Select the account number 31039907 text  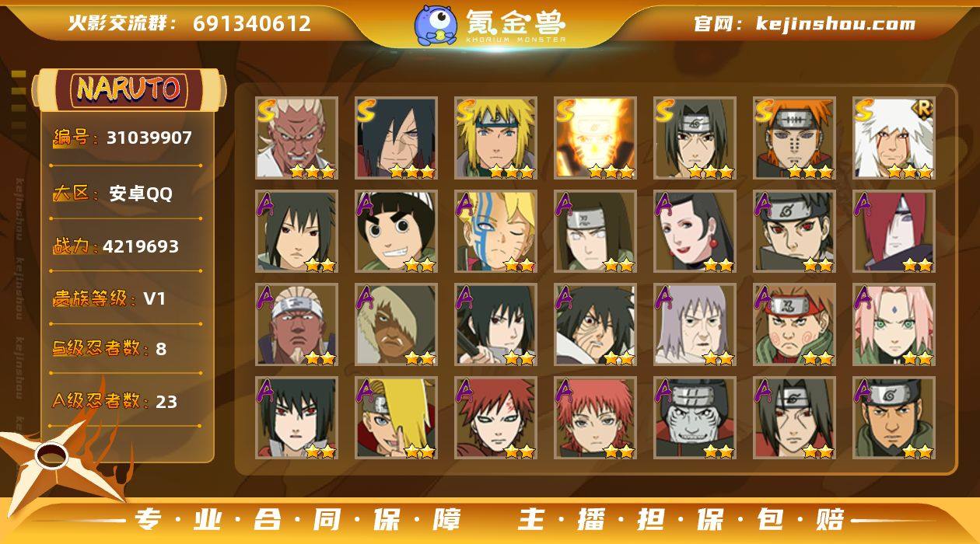(x=149, y=138)
